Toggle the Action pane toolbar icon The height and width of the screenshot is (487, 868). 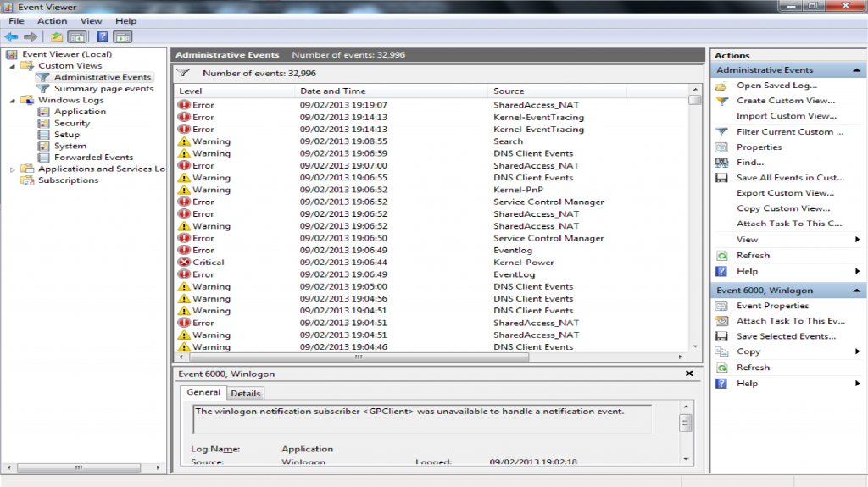click(x=123, y=37)
